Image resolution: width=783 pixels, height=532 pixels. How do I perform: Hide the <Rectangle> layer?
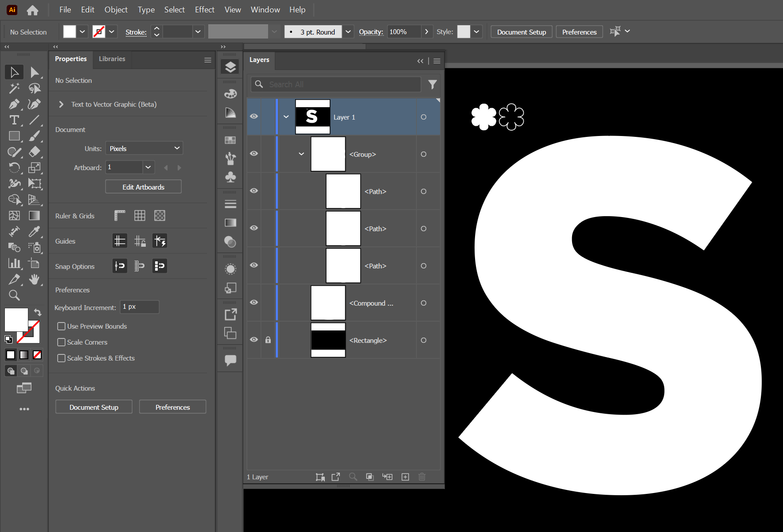(x=253, y=339)
